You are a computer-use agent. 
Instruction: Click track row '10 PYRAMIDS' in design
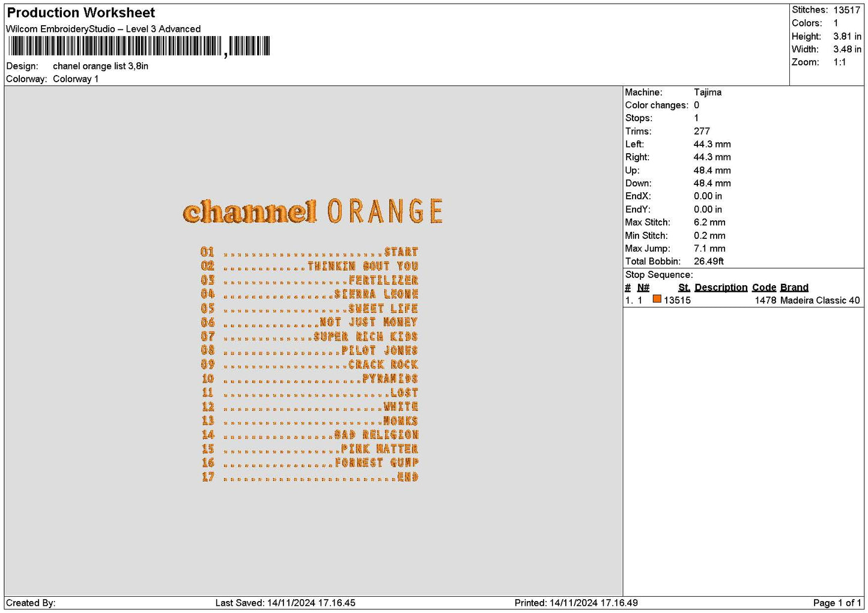[309, 378]
